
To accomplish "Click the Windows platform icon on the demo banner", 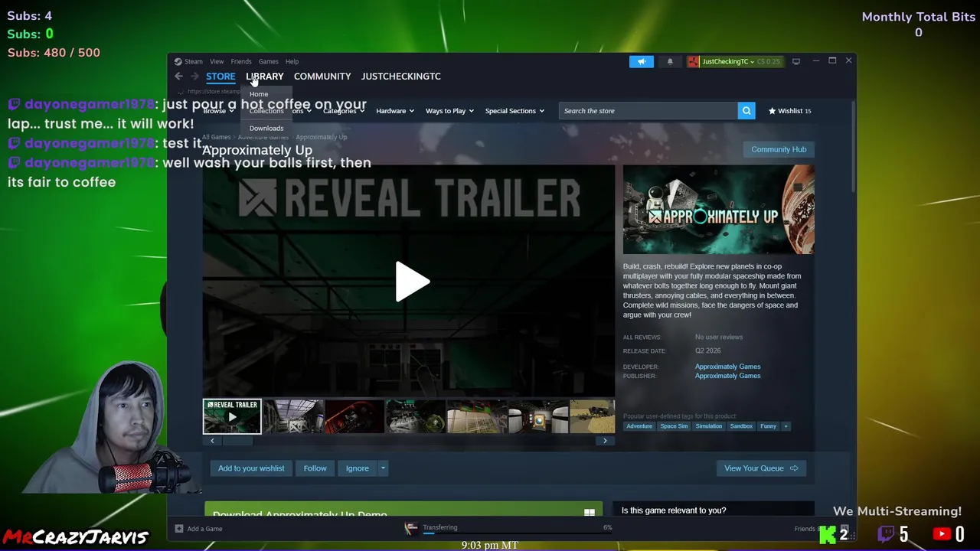I will [590, 512].
